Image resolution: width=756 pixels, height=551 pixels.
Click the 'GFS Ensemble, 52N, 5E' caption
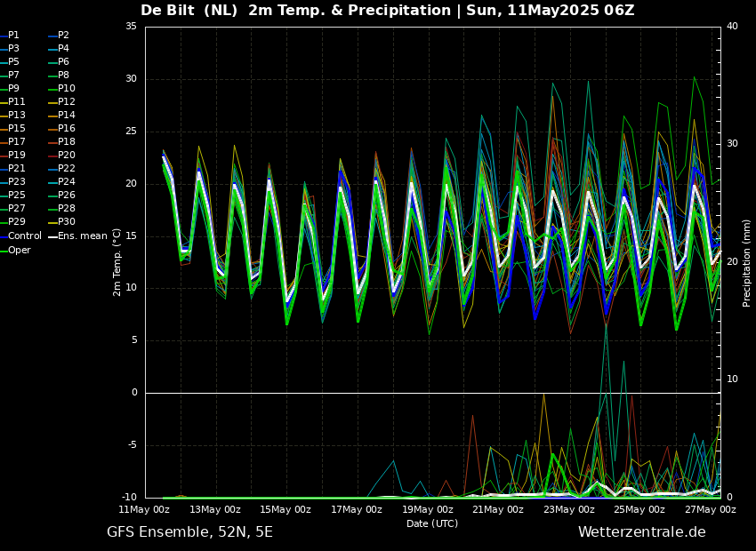(190, 532)
